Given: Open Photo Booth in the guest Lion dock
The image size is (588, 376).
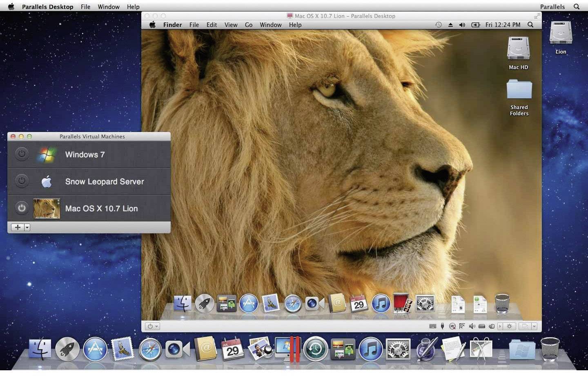Looking at the screenshot, I should 403,304.
